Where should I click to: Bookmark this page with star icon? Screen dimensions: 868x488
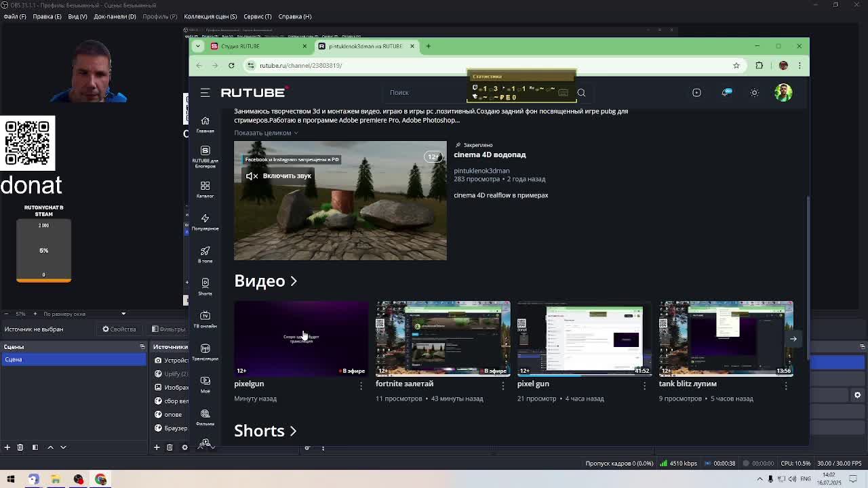[736, 66]
